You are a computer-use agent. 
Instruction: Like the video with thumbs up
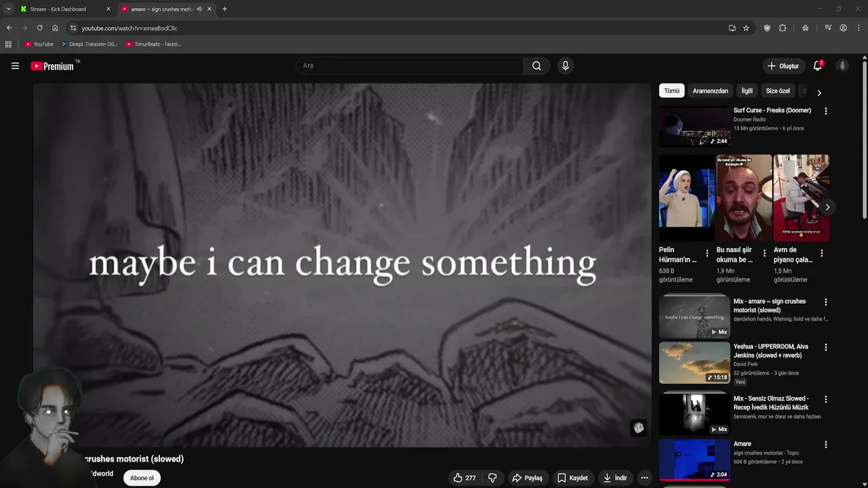[465, 478]
